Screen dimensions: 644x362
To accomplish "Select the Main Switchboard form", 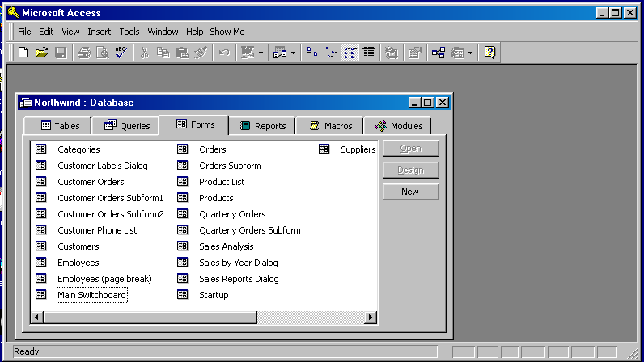I will point(92,295).
